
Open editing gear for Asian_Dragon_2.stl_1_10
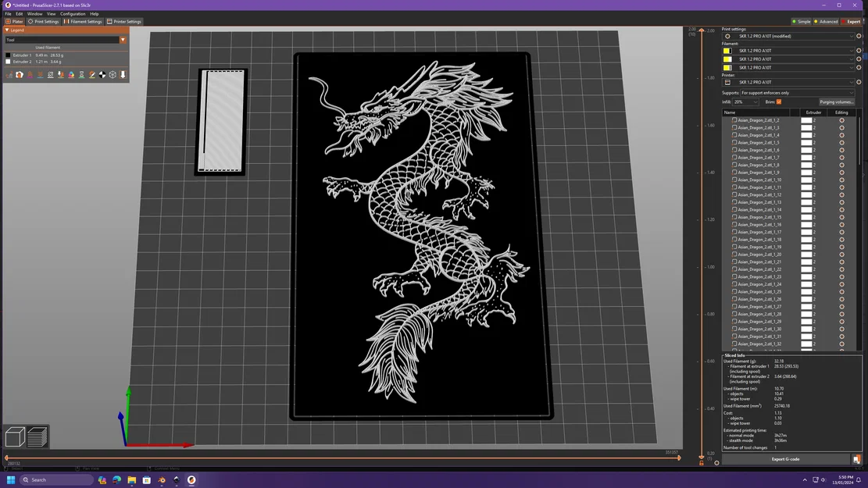click(841, 180)
